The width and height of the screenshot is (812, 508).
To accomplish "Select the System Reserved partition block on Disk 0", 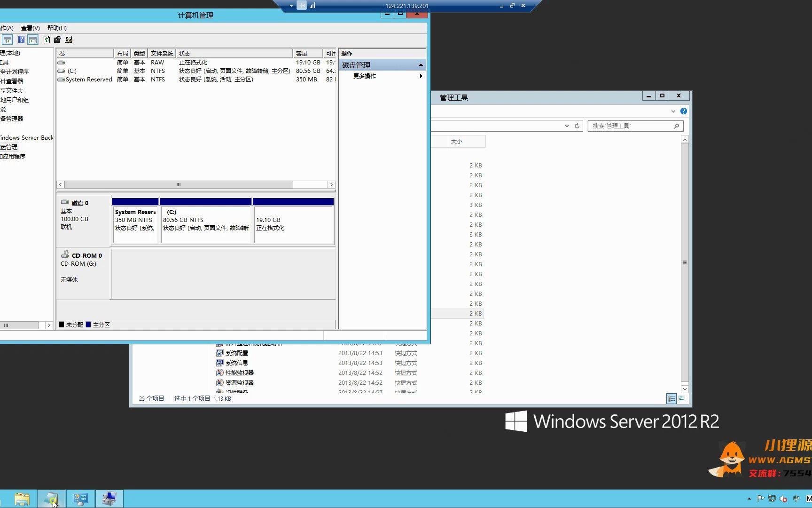I will 135,221.
